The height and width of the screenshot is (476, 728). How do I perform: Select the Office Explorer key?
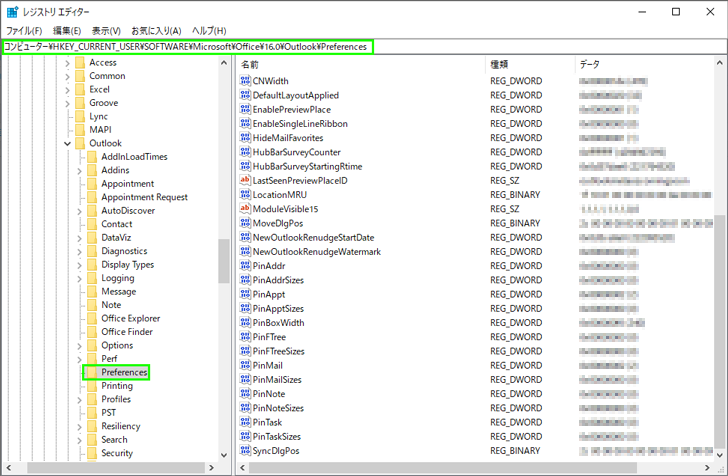tap(130, 318)
